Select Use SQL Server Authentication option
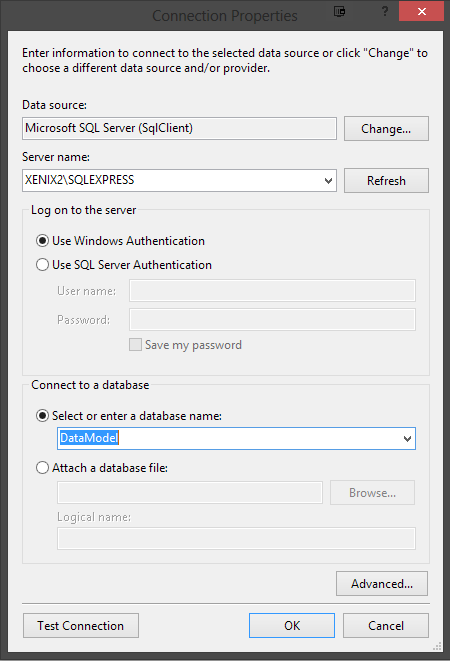Viewport: 450px width, 661px height. [42, 265]
